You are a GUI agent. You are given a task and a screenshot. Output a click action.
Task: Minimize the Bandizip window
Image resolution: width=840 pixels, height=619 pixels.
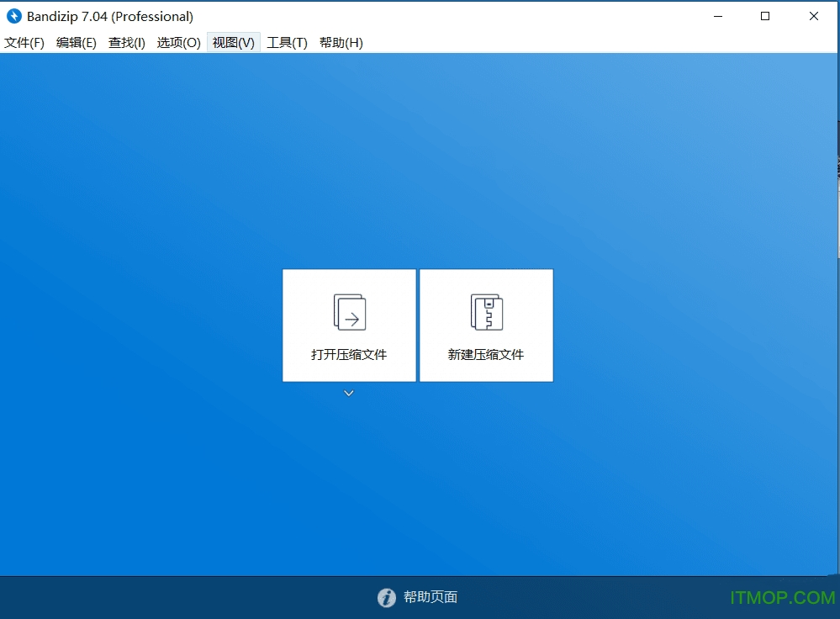718,16
